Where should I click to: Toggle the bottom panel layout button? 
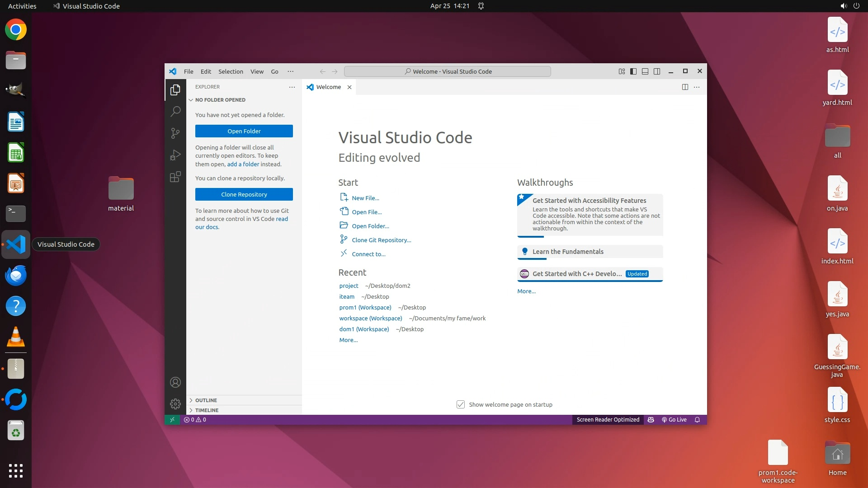click(x=645, y=71)
